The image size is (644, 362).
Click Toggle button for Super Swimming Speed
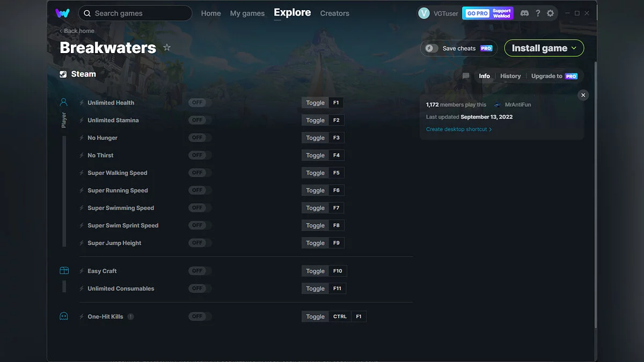coord(316,208)
